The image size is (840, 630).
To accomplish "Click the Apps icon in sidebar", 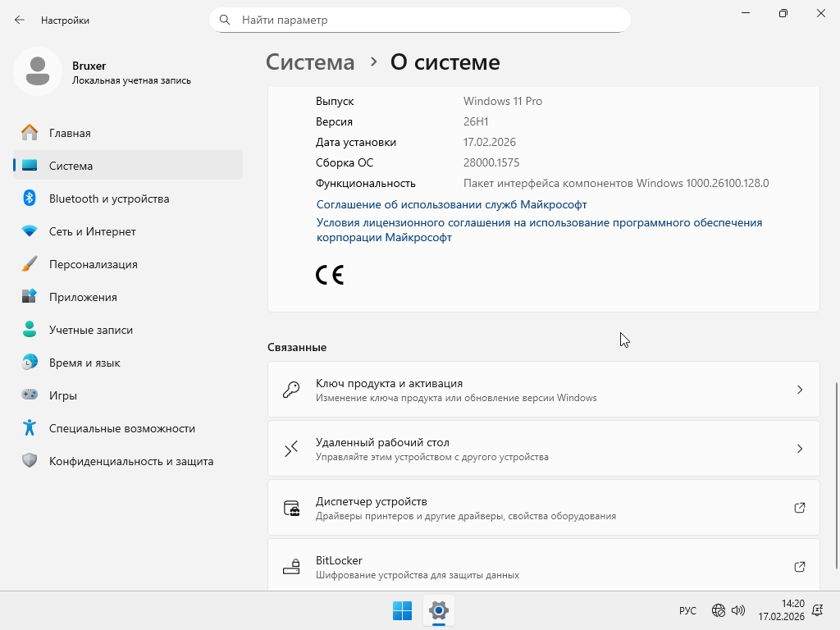I will [30, 296].
